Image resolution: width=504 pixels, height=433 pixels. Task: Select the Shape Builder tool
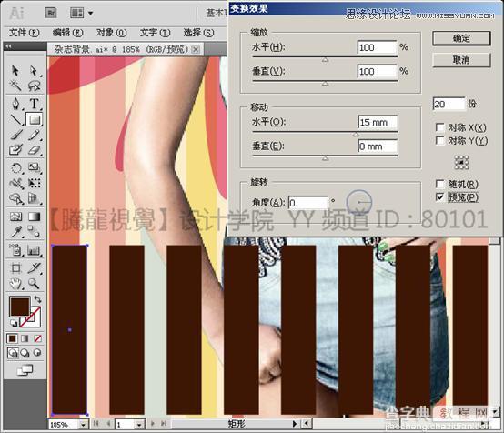[15, 198]
